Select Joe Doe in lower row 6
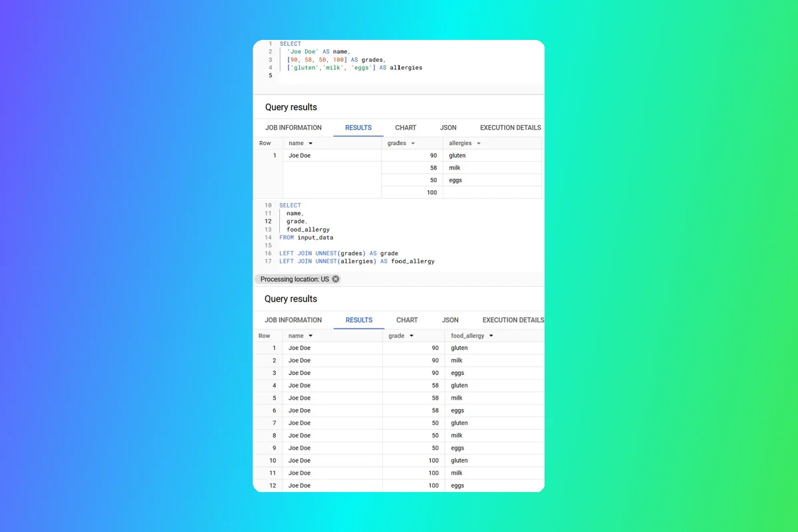Viewport: 798px width, 532px height. point(332,410)
